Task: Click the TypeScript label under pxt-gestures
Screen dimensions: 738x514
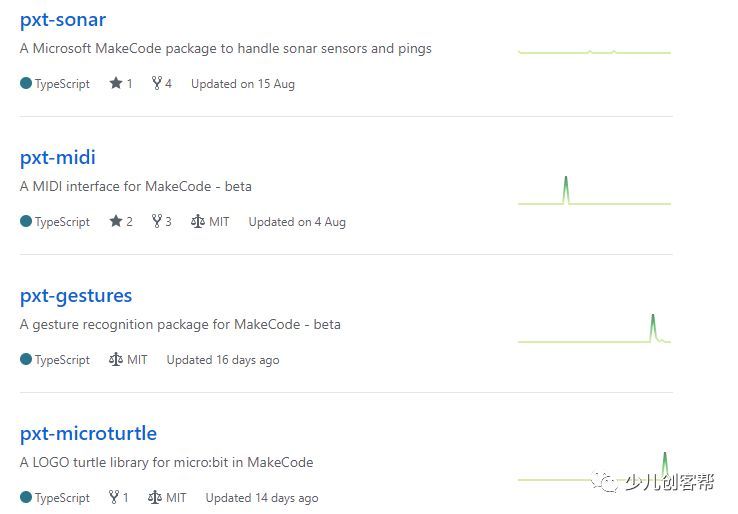Action: click(62, 360)
